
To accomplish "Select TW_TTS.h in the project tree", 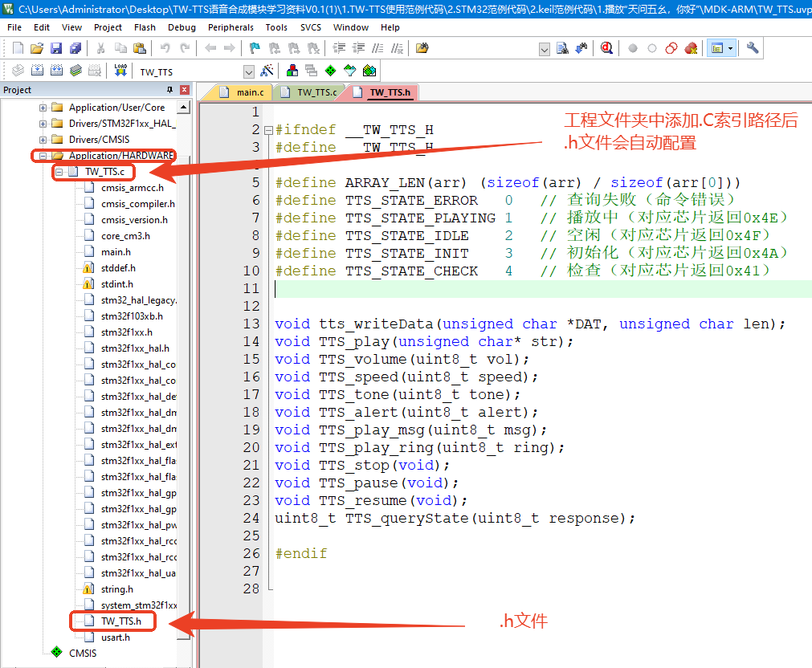I will (120, 621).
